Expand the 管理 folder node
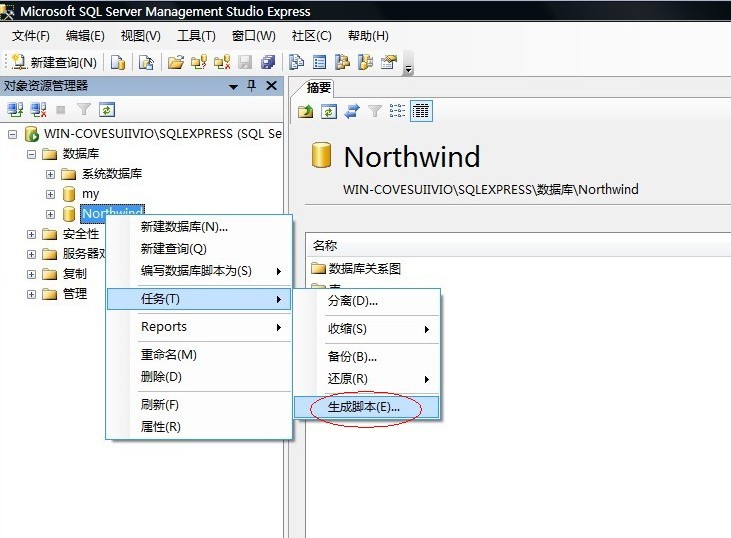This screenshot has width=731, height=538. 31,294
